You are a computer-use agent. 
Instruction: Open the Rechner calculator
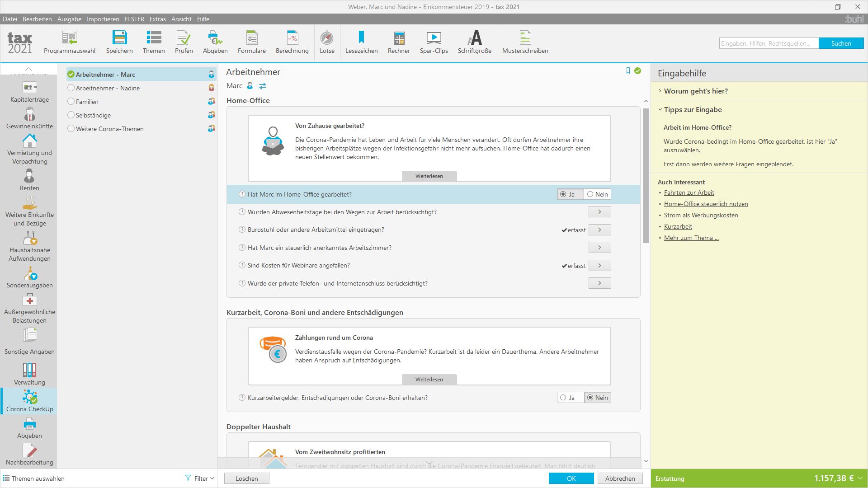coord(399,42)
